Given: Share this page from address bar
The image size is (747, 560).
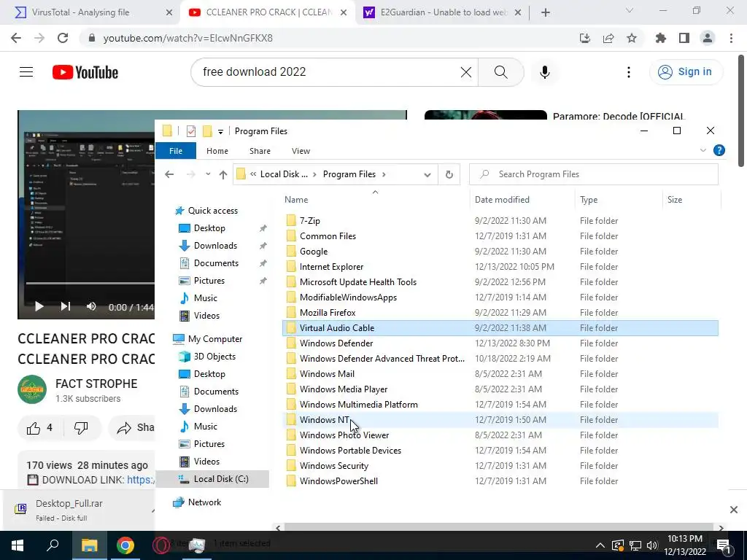Looking at the screenshot, I should (608, 38).
